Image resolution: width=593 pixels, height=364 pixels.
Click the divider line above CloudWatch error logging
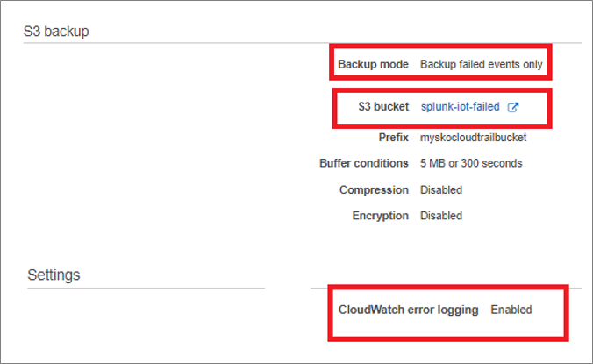click(x=447, y=288)
